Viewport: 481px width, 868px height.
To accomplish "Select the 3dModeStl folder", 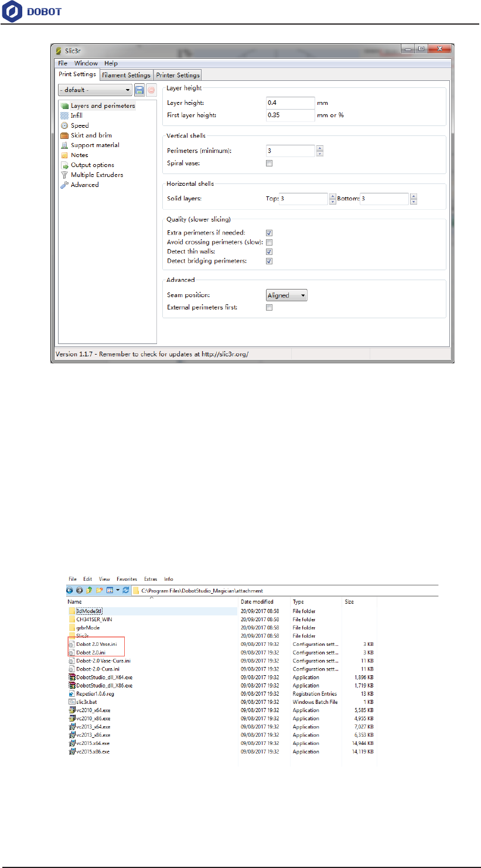I will [x=86, y=611].
